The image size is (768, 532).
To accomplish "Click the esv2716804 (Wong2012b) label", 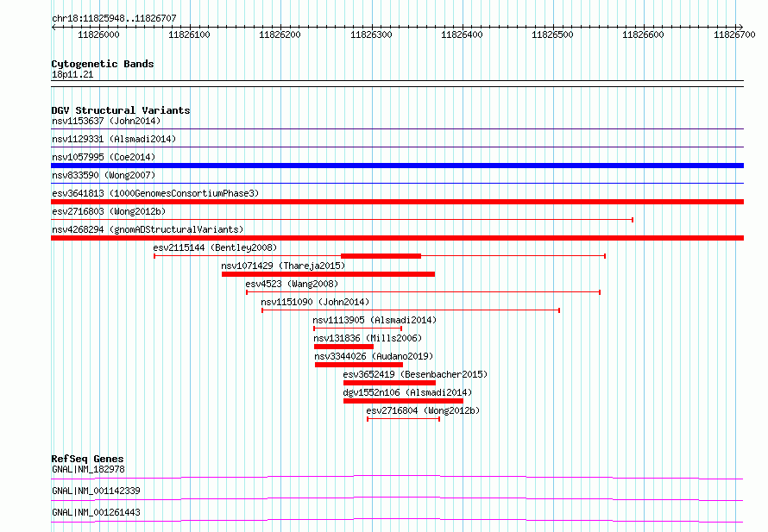I will [x=423, y=410].
